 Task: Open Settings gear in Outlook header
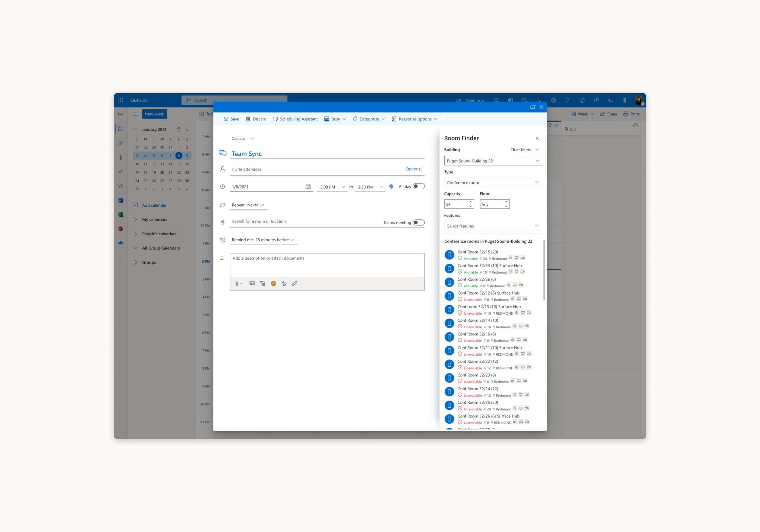(554, 100)
